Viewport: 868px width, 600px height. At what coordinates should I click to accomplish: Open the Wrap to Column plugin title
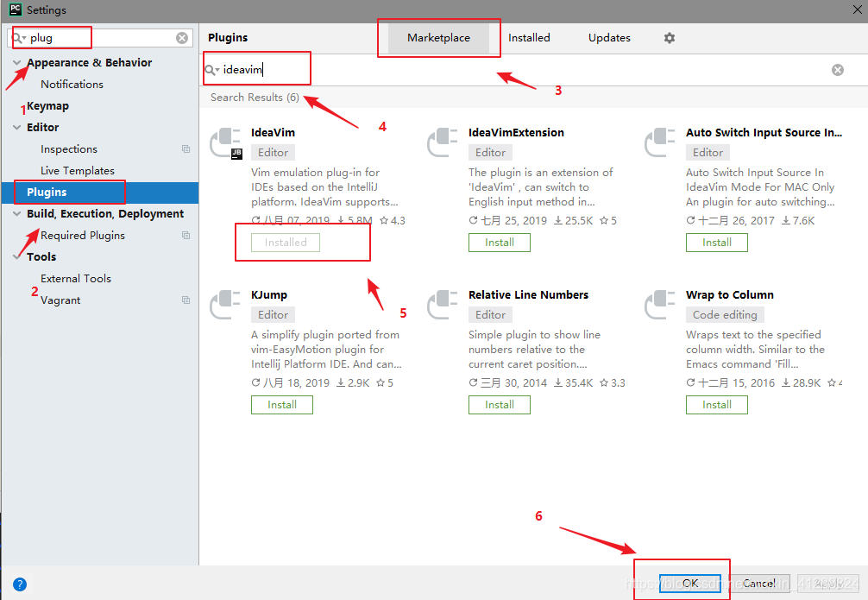(730, 294)
